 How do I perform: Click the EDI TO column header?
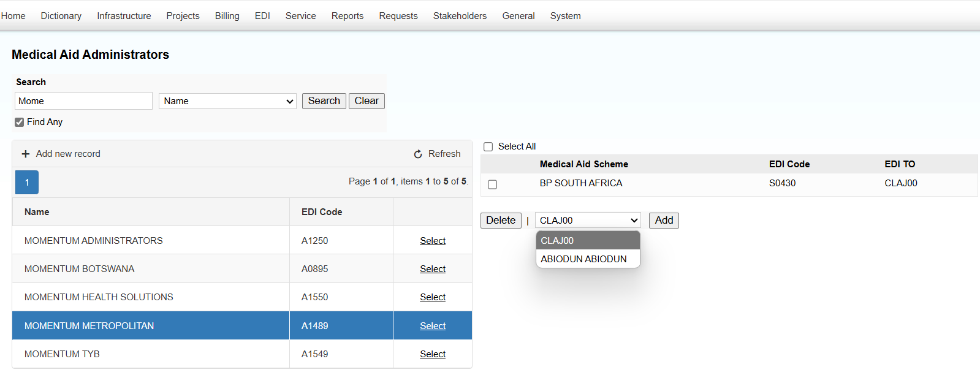(x=900, y=164)
